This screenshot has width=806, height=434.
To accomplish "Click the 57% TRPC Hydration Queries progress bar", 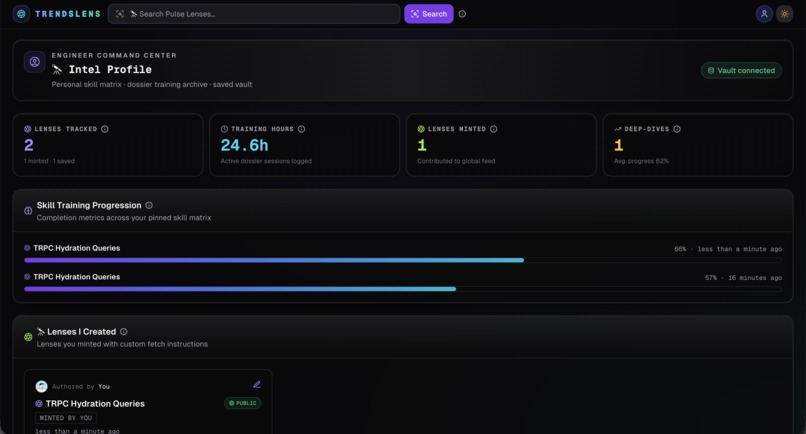I will [403, 289].
